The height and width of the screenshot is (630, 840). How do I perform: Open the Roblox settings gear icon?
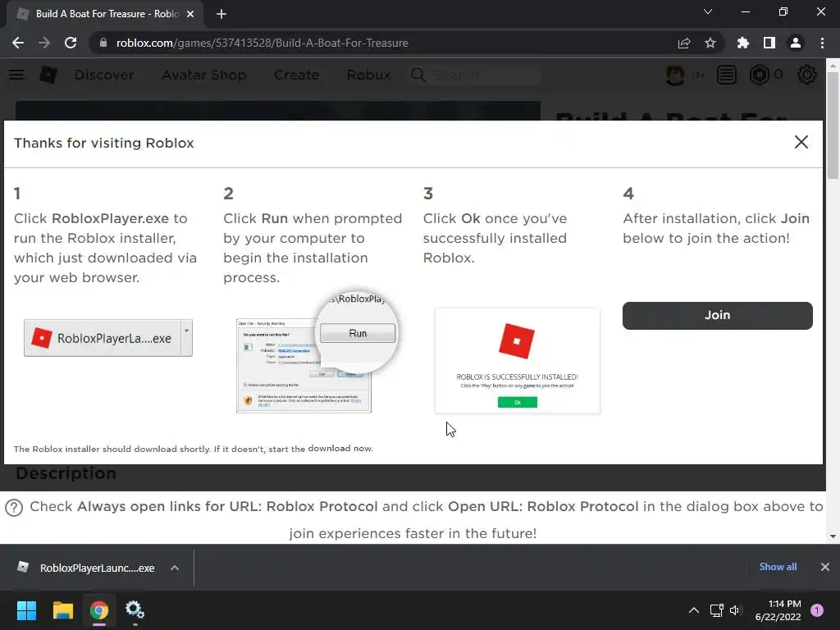[807, 75]
